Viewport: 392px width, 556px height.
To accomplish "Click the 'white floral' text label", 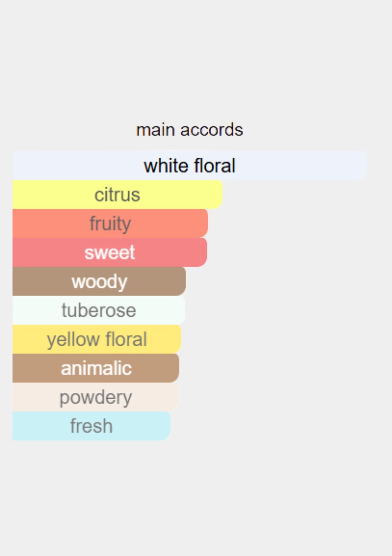I will click(189, 165).
